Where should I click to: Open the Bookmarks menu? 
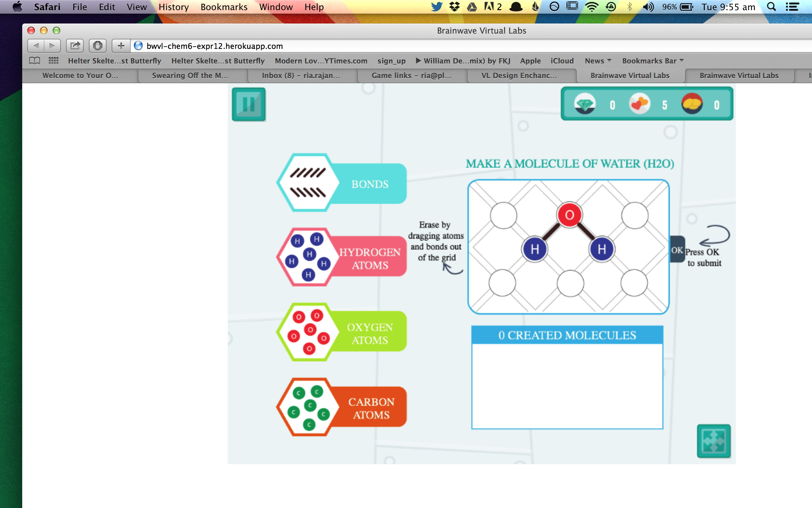pyautogui.click(x=224, y=7)
